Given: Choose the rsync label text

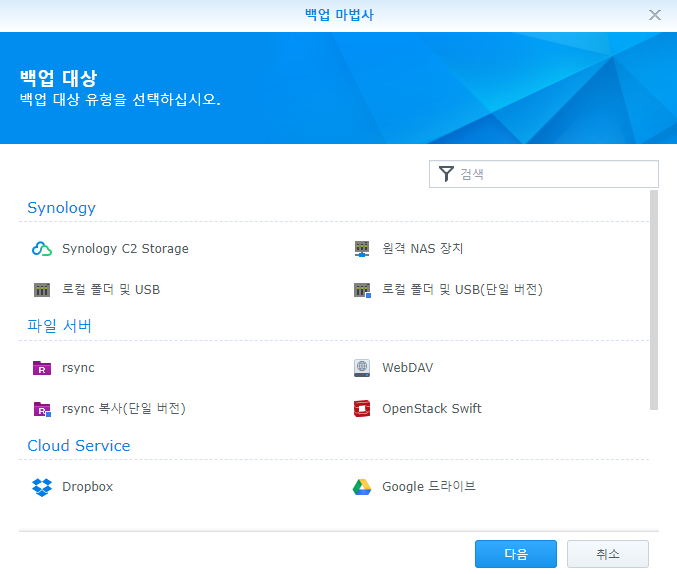Looking at the screenshot, I should pyautogui.click(x=78, y=368).
